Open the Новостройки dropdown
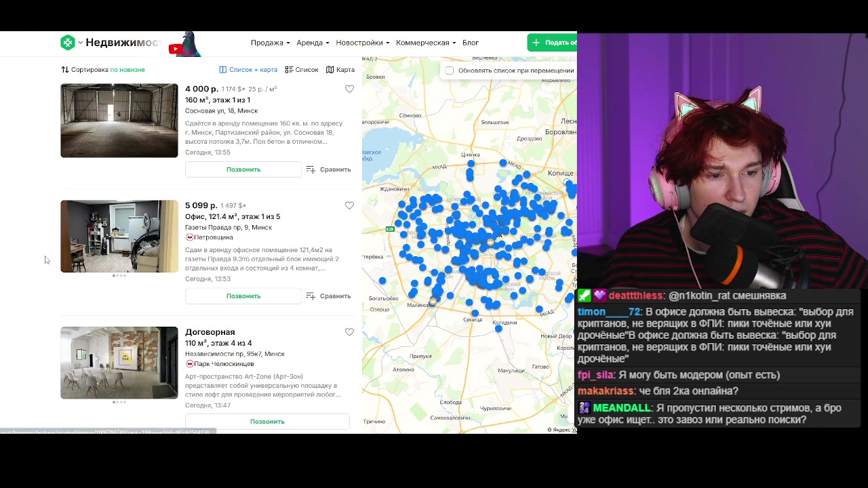The height and width of the screenshot is (488, 868). pos(362,43)
